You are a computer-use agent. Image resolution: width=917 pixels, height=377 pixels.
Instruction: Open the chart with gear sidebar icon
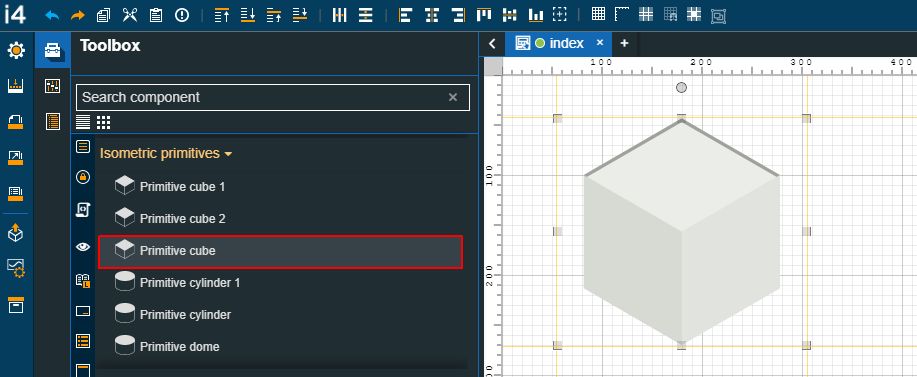pos(16,269)
